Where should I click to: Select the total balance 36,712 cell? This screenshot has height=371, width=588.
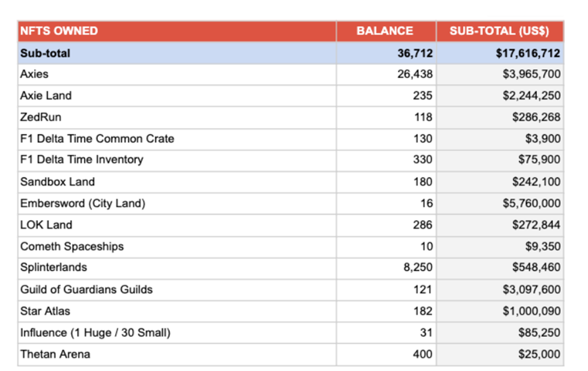tap(386, 53)
